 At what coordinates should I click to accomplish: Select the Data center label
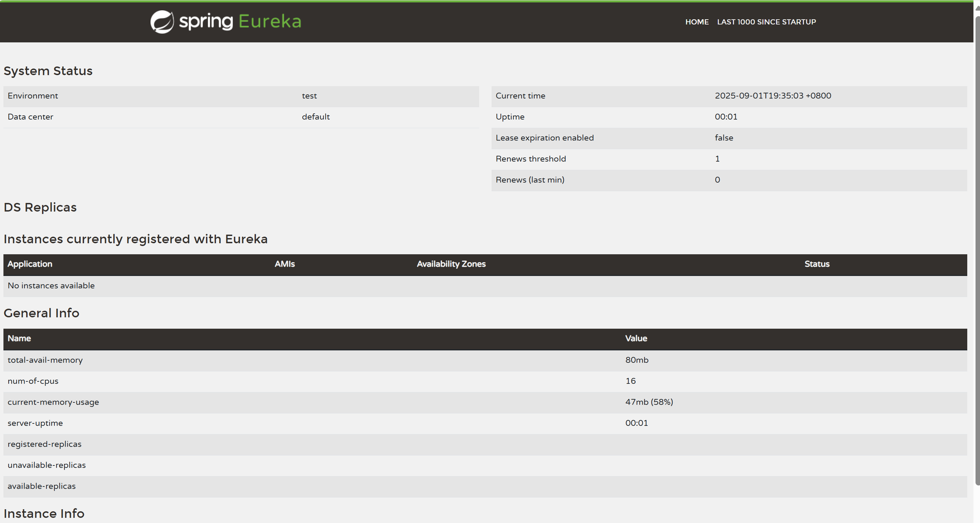(x=30, y=117)
